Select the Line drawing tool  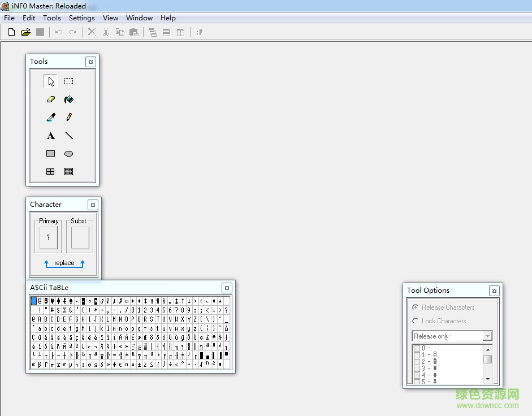click(68, 136)
